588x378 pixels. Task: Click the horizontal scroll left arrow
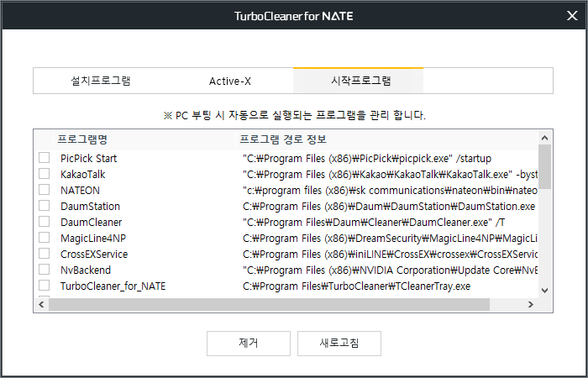[41, 304]
